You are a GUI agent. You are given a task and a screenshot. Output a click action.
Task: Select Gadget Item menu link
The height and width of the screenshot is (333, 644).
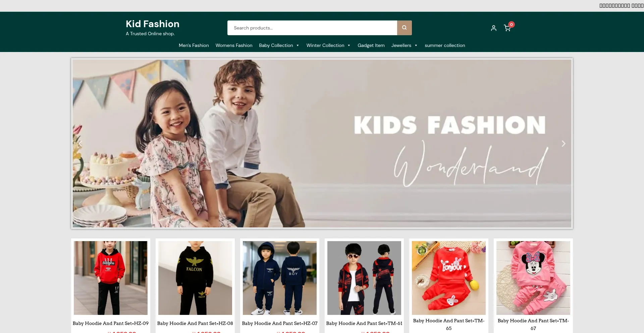tap(371, 45)
